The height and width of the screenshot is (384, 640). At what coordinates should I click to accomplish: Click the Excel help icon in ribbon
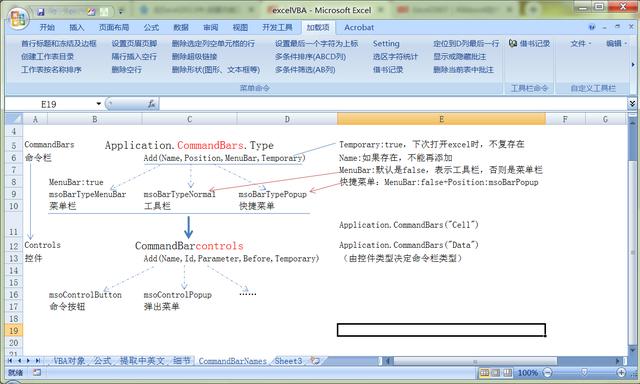592,27
